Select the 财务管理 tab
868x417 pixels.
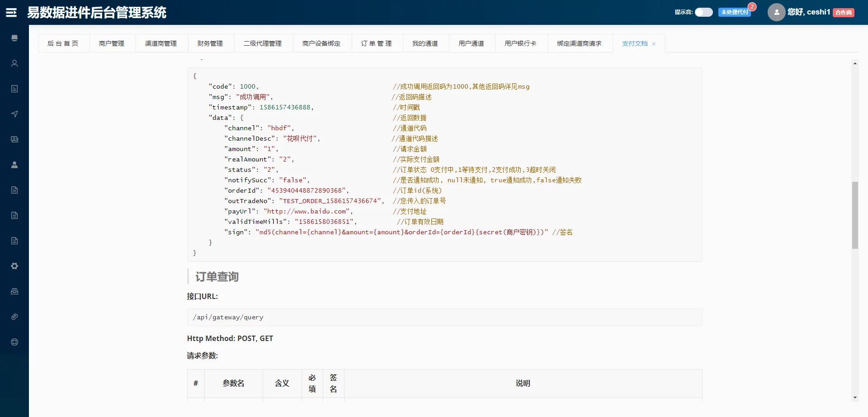(210, 43)
